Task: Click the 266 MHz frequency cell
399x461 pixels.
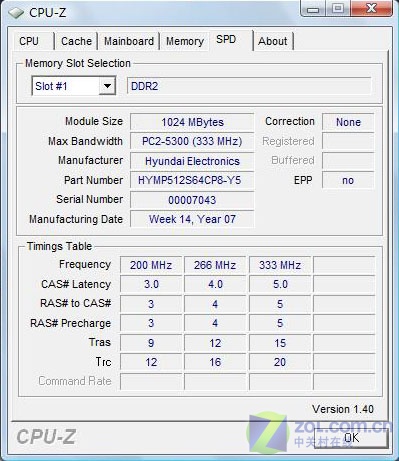Action: click(x=215, y=265)
